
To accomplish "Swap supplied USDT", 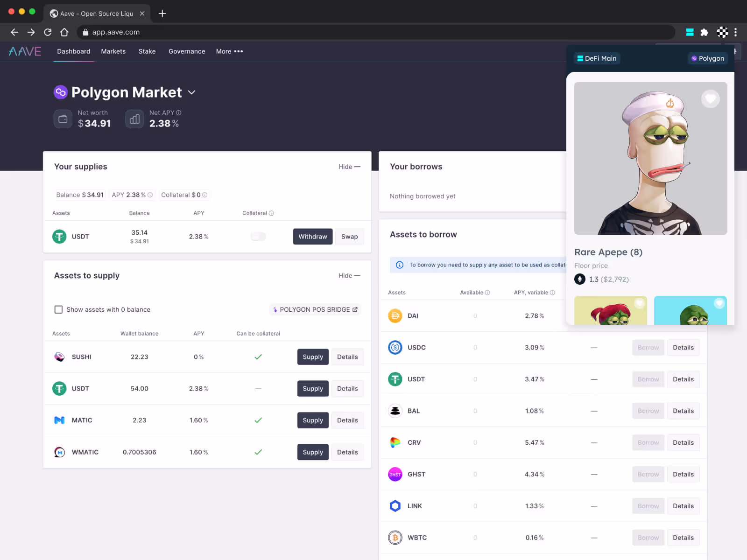I will 349,237.
